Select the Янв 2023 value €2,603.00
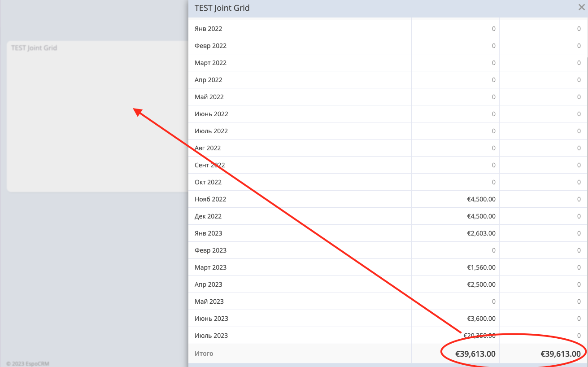Screen dimensions: 588x367 (481, 233)
